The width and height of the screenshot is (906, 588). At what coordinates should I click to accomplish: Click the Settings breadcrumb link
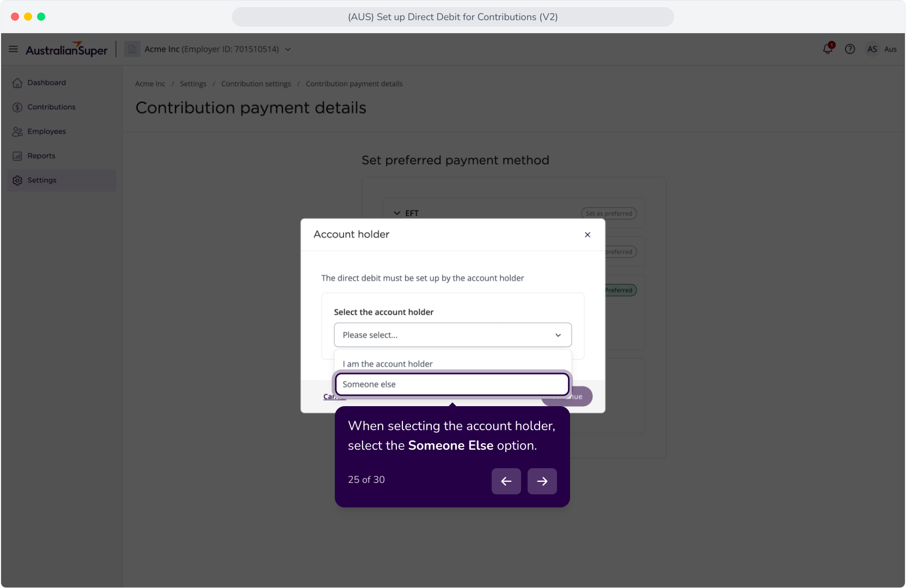click(x=193, y=84)
